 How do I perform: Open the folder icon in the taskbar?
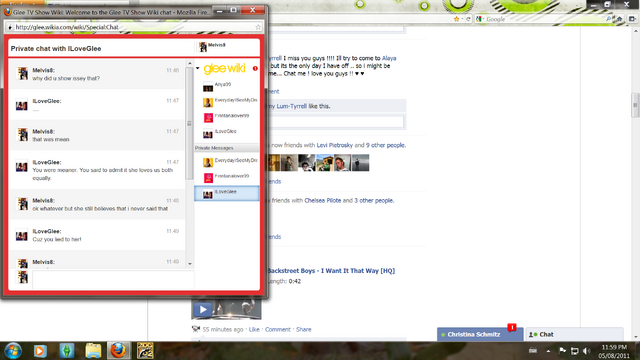pos(93,351)
